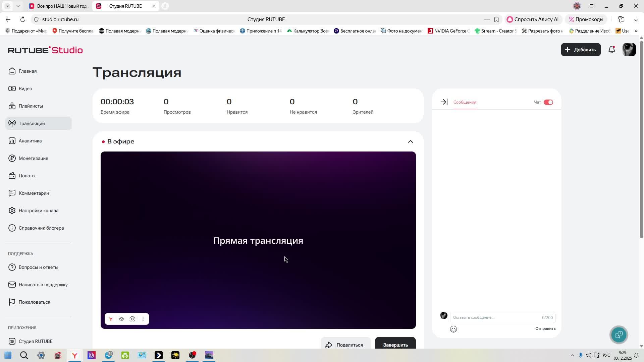The height and width of the screenshot is (362, 644).
Task: Toggle the eye icon on the video overlay
Action: pyautogui.click(x=121, y=319)
